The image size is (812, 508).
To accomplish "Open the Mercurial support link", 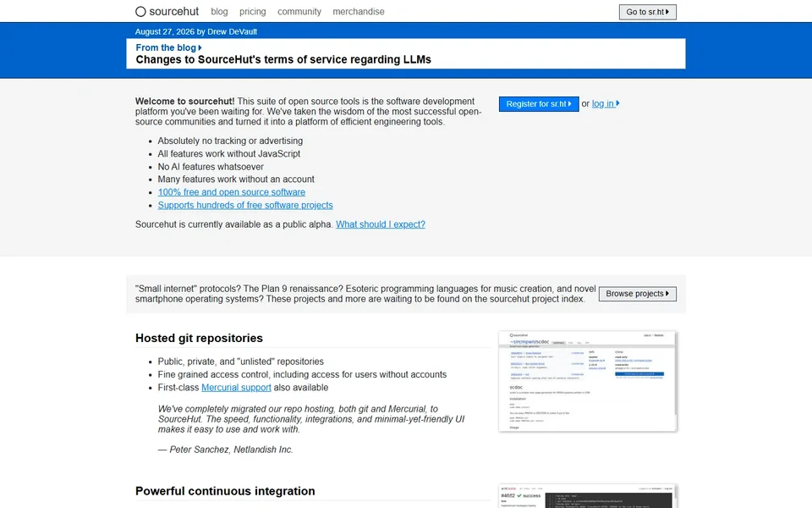I will [x=236, y=388].
